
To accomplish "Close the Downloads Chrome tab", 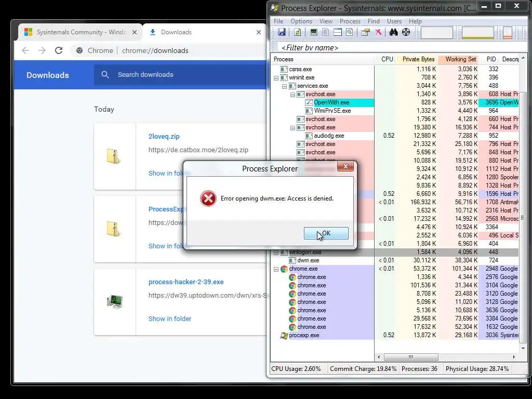I will (x=259, y=32).
